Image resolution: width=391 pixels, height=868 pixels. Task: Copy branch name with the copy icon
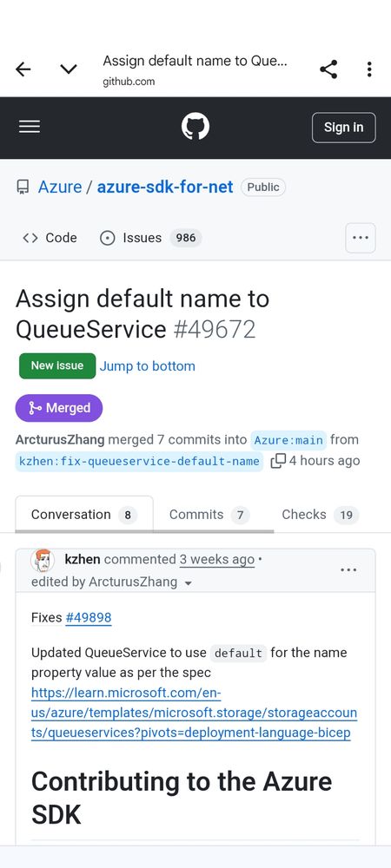click(278, 461)
